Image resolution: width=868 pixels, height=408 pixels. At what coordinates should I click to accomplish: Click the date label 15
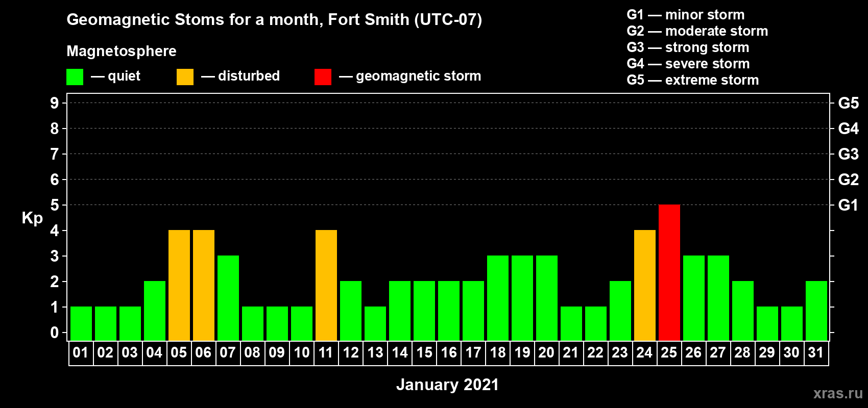[424, 352]
